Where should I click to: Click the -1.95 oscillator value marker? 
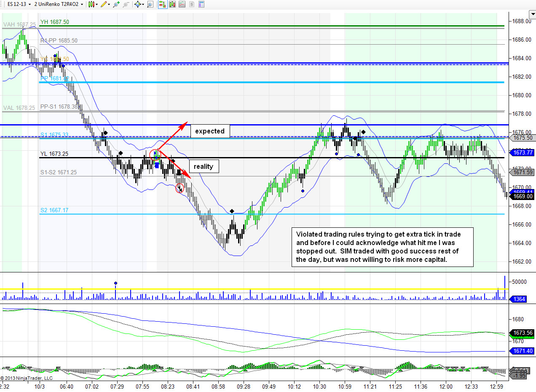coord(518,375)
